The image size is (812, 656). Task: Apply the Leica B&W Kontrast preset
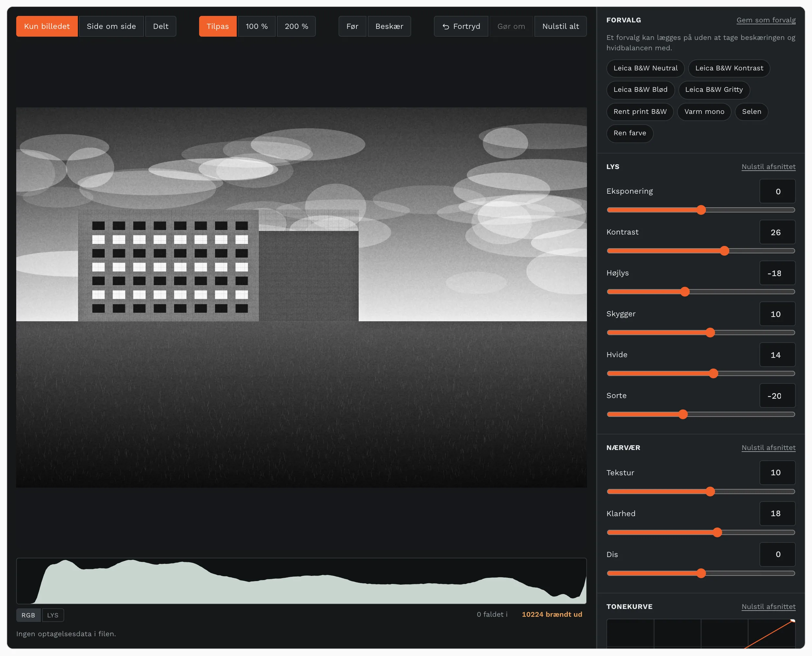[x=729, y=68]
